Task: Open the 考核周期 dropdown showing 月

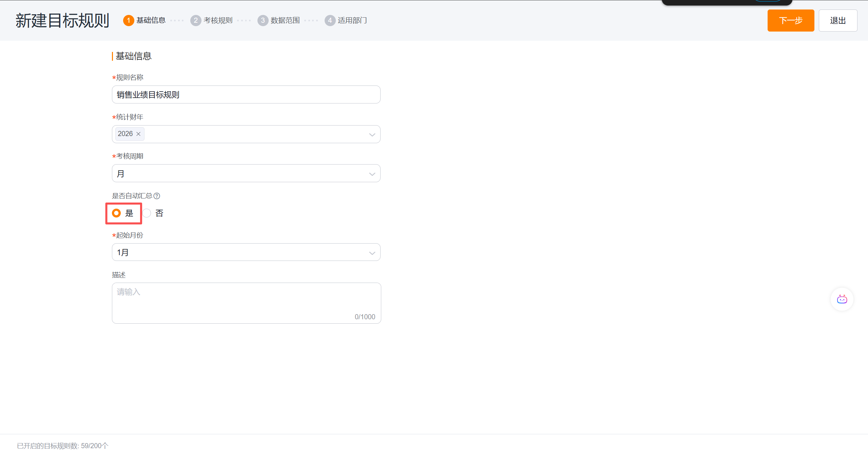Action: click(246, 173)
